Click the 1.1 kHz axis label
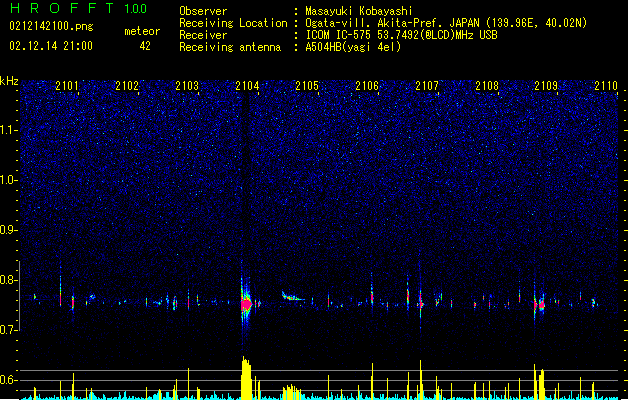The height and width of the screenshot is (400, 629). 9,130
